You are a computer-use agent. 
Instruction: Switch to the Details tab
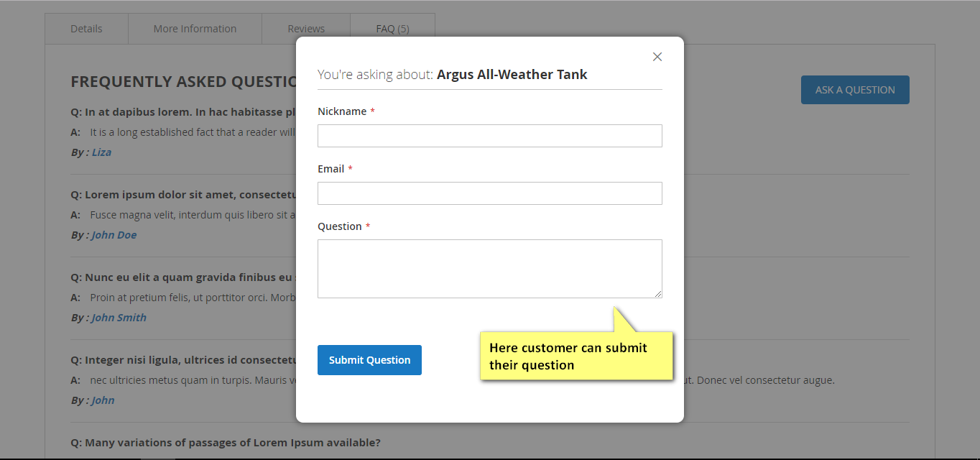coord(86,29)
